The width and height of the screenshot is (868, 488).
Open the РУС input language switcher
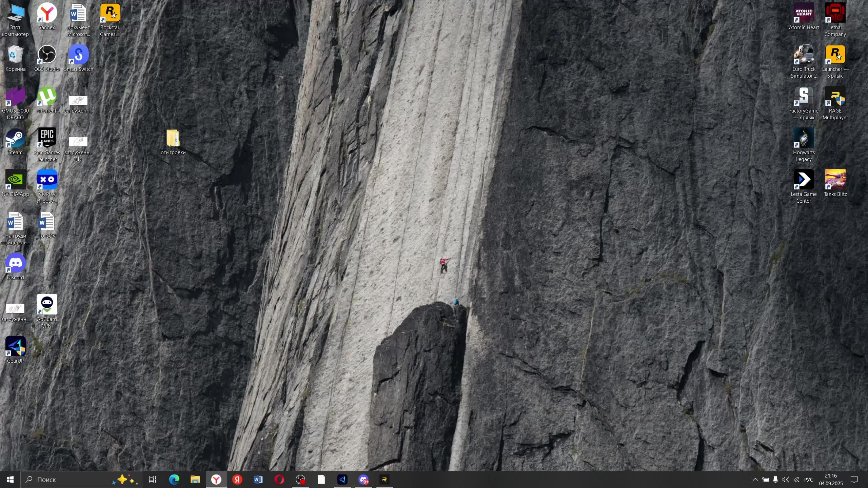[808, 480]
